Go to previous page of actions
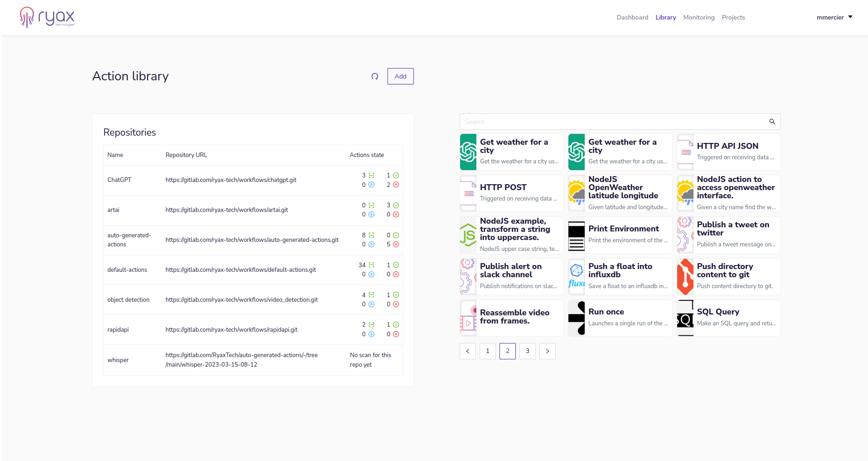 tap(468, 351)
